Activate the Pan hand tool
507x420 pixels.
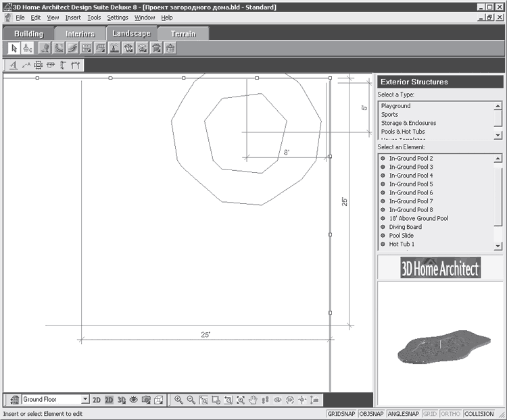253,400
